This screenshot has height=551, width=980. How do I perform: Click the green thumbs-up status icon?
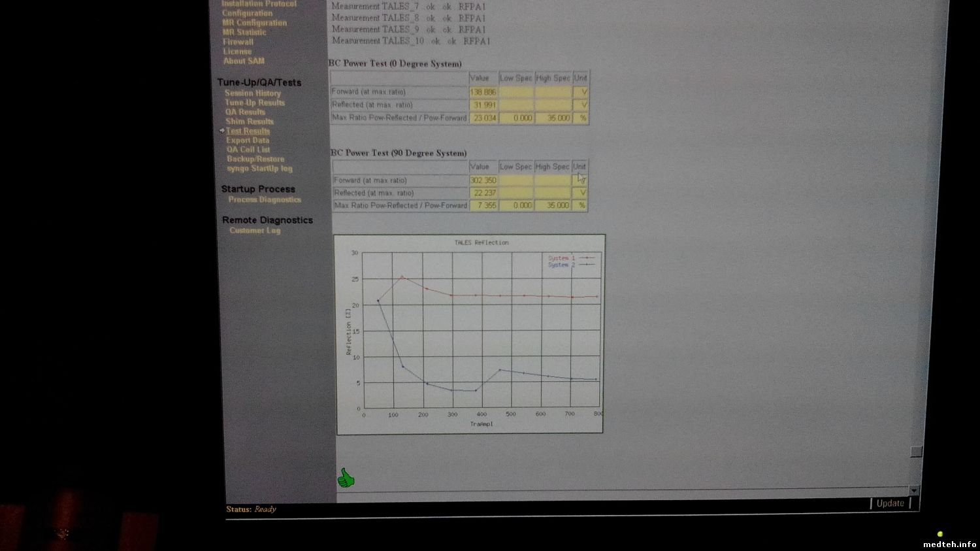[346, 478]
